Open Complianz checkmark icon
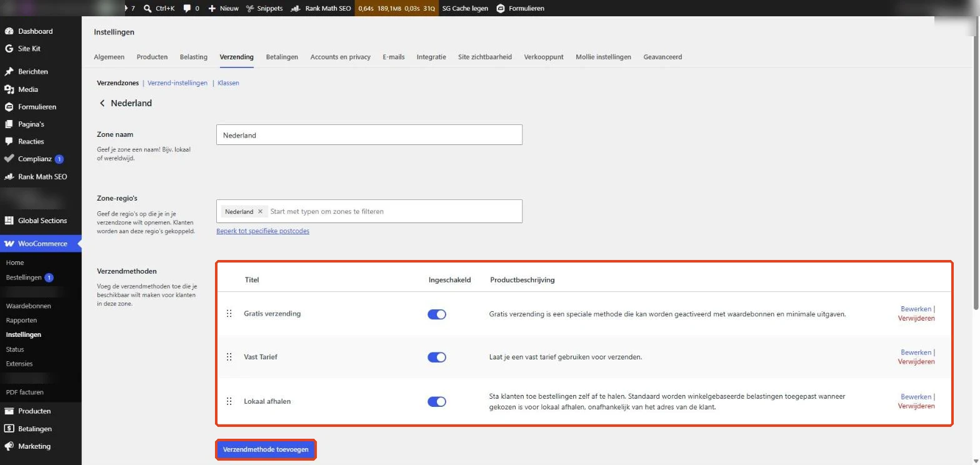This screenshot has height=465, width=980. tap(9, 159)
